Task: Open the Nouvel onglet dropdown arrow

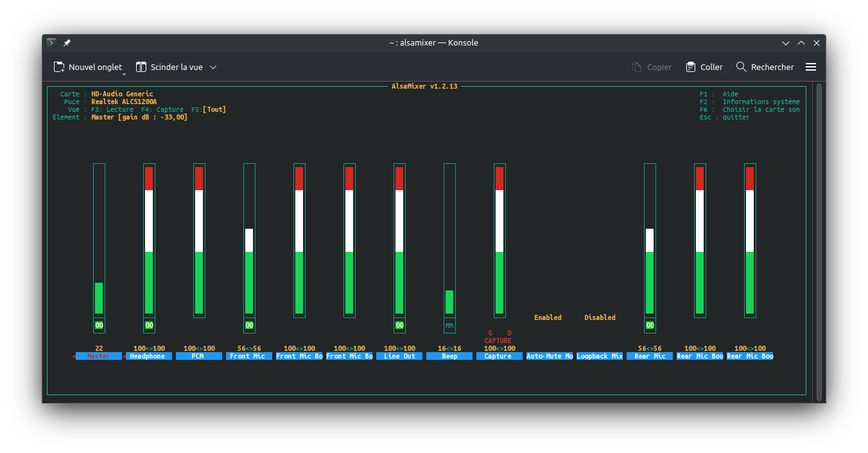Action: click(x=124, y=74)
